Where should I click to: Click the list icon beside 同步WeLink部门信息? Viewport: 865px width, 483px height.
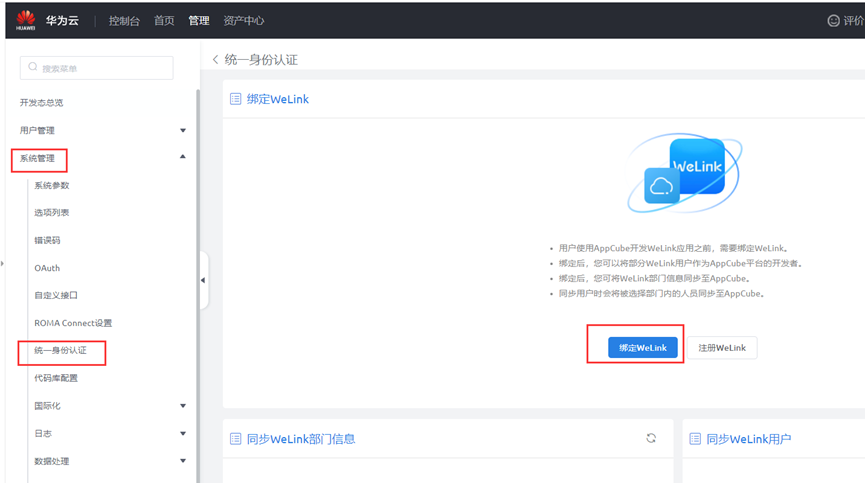point(236,439)
